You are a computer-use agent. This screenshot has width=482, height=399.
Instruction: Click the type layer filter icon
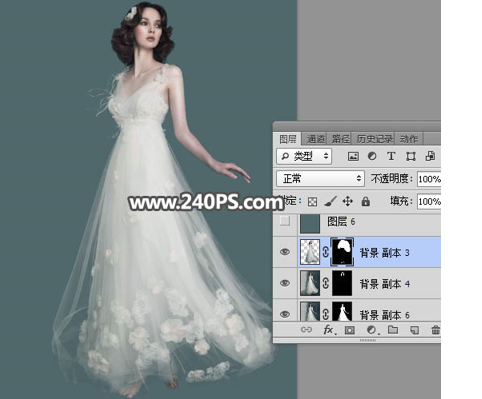click(x=391, y=156)
